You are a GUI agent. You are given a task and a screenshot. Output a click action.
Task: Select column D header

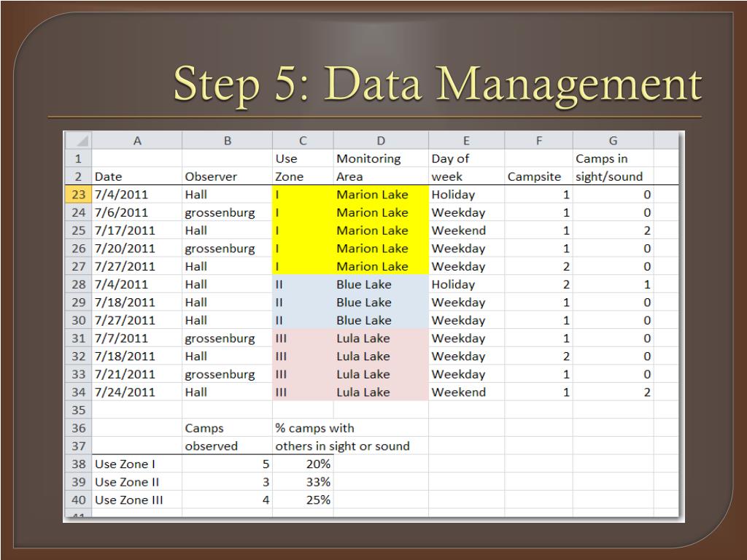381,141
